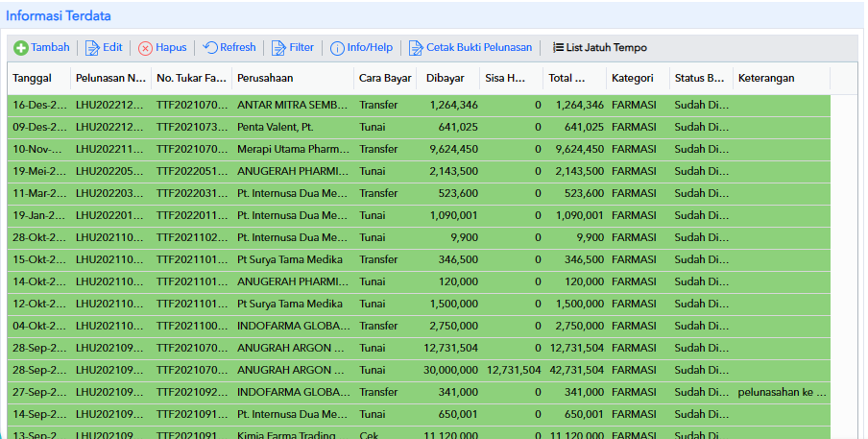Select date cell 09-Des-2...
Image resolution: width=868 pixels, height=439 pixels.
(x=38, y=127)
